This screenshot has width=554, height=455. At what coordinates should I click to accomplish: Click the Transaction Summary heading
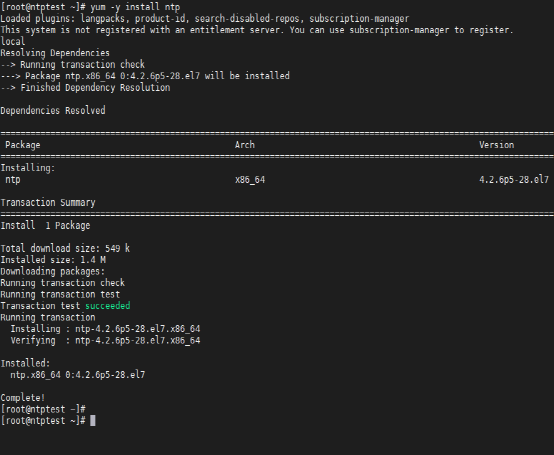(x=48, y=202)
